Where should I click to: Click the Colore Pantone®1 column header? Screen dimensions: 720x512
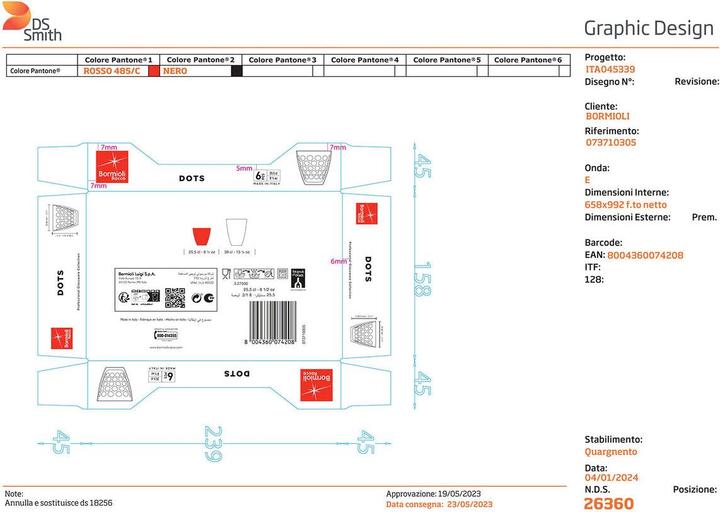(118, 60)
